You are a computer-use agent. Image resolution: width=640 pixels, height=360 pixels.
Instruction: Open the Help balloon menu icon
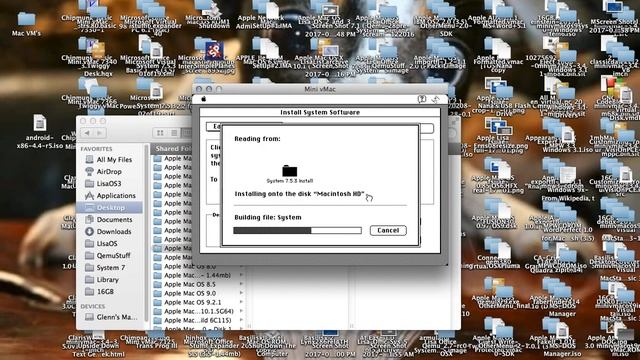(422, 99)
